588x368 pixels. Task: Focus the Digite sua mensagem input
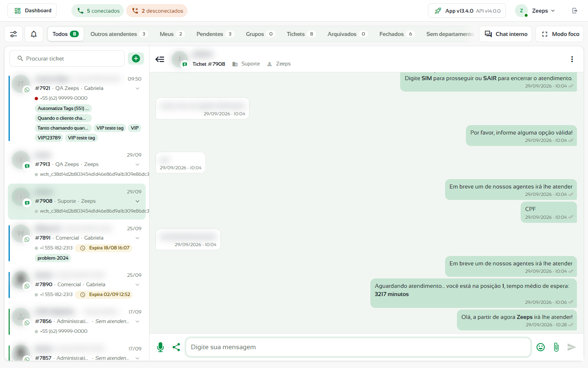(359, 347)
